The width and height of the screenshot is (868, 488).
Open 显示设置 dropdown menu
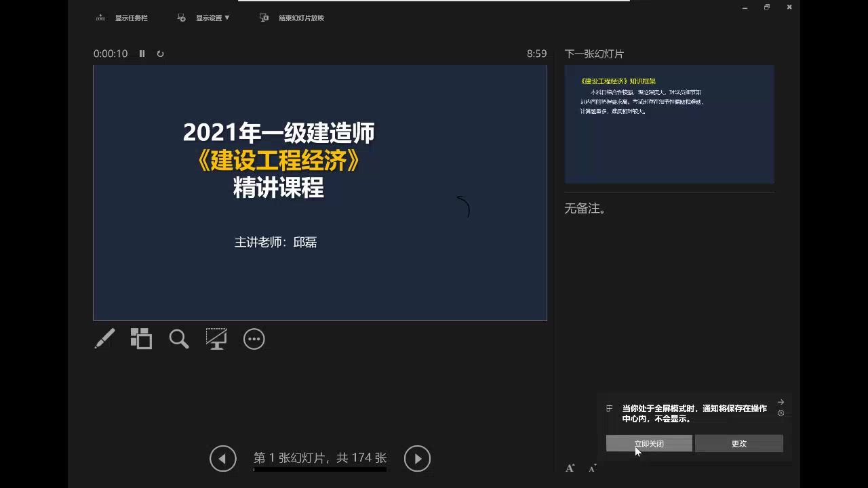(x=213, y=18)
